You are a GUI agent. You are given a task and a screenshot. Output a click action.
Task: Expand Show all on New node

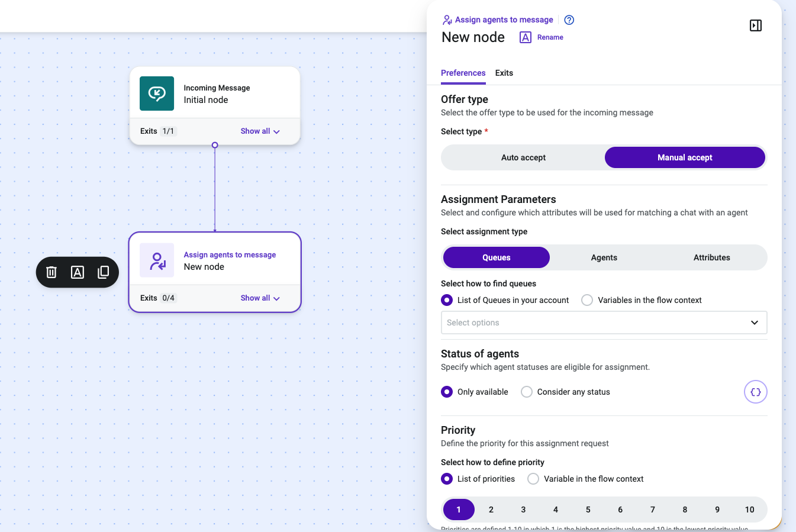point(260,298)
